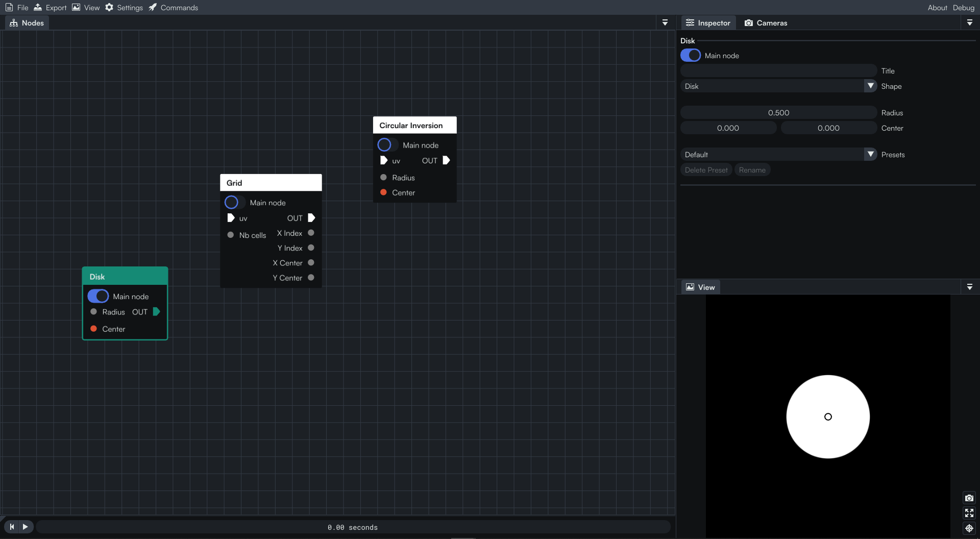Click the Grid node Nb cells pin
The width and height of the screenshot is (980, 539).
[x=230, y=235]
